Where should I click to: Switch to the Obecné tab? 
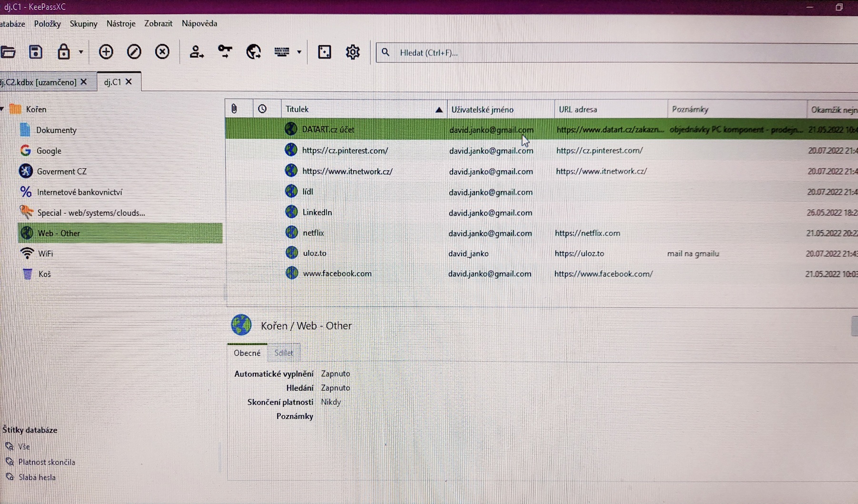pyautogui.click(x=247, y=353)
